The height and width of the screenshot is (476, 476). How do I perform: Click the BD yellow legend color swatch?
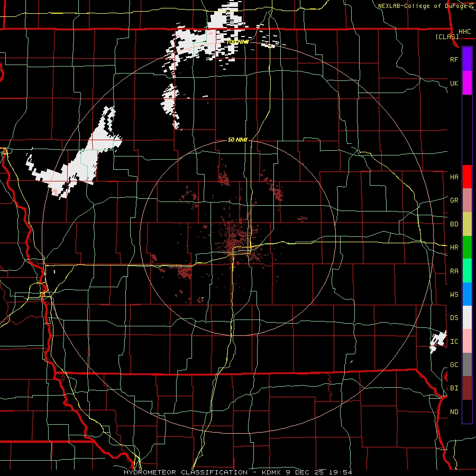[x=467, y=224]
